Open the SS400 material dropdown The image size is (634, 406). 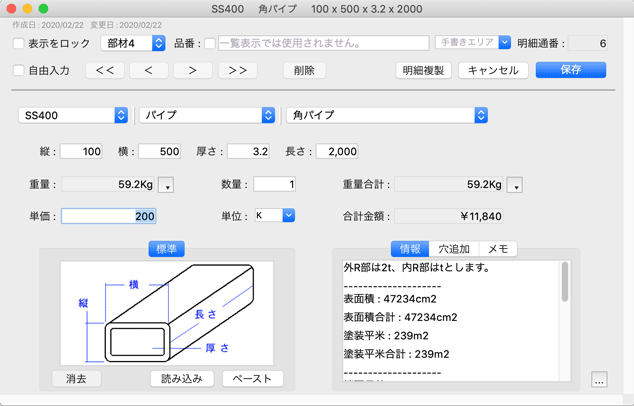point(73,115)
